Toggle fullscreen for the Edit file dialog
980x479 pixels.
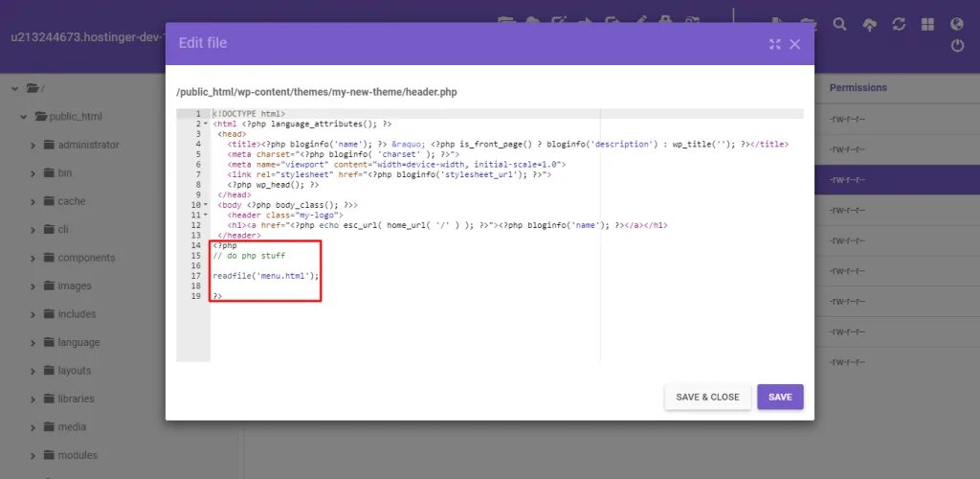point(775,44)
